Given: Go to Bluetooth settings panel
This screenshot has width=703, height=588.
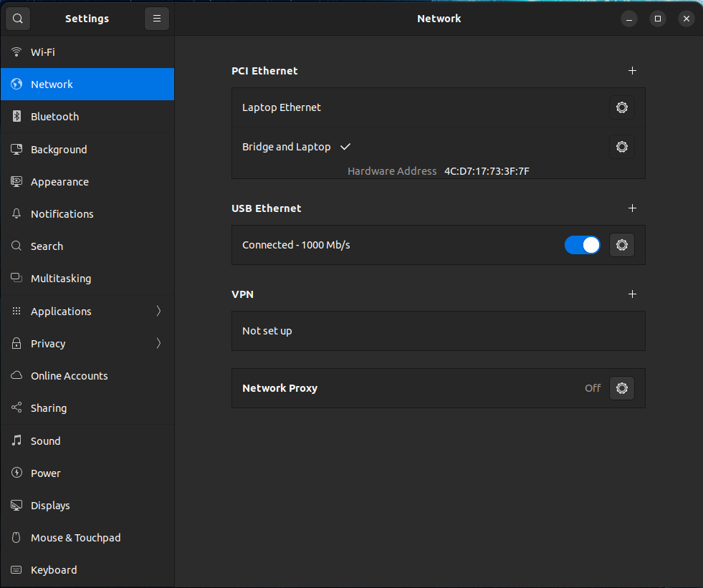Looking at the screenshot, I should click(x=54, y=117).
